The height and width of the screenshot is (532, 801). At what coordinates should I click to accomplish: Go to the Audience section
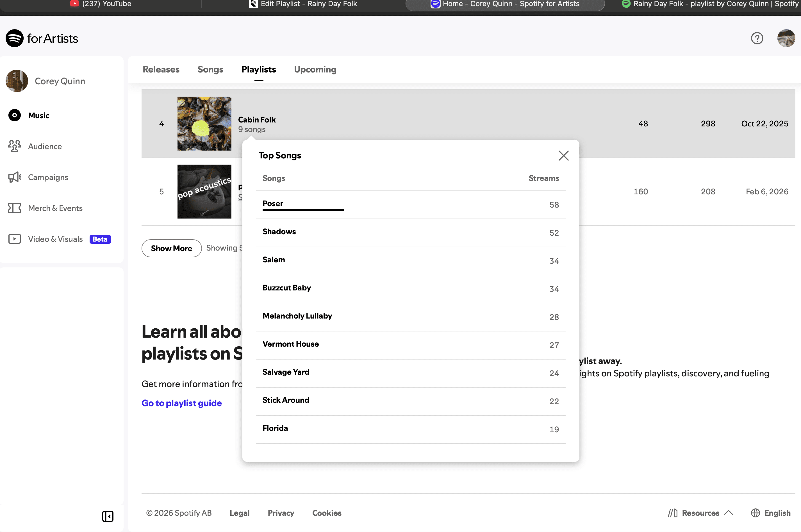pyautogui.click(x=44, y=146)
